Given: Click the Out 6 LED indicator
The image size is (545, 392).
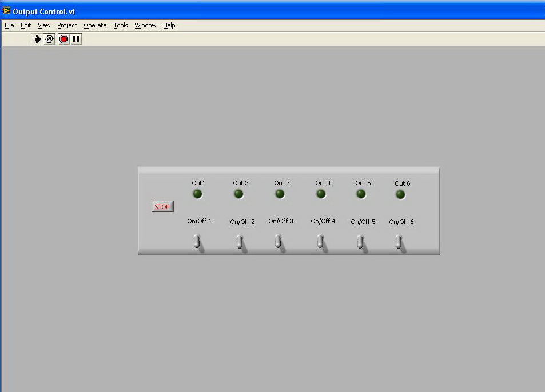Looking at the screenshot, I should coord(400,195).
